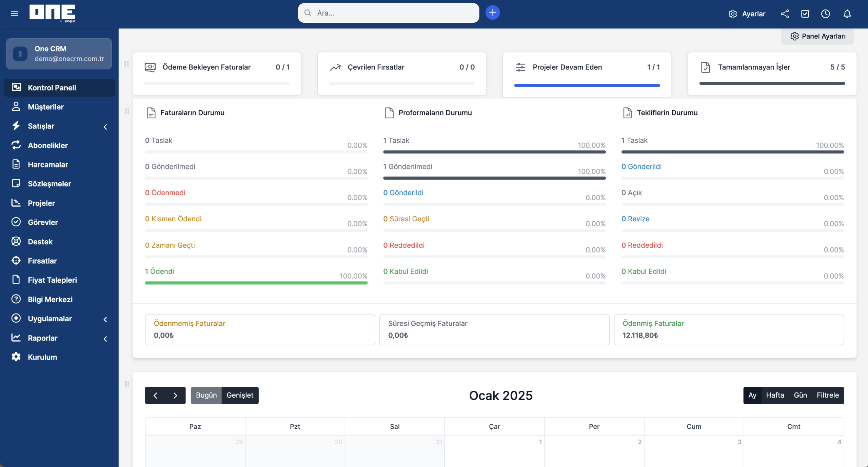Image resolution: width=868 pixels, height=467 pixels.
Task: Click the hamburger menu icon
Action: tap(14, 14)
